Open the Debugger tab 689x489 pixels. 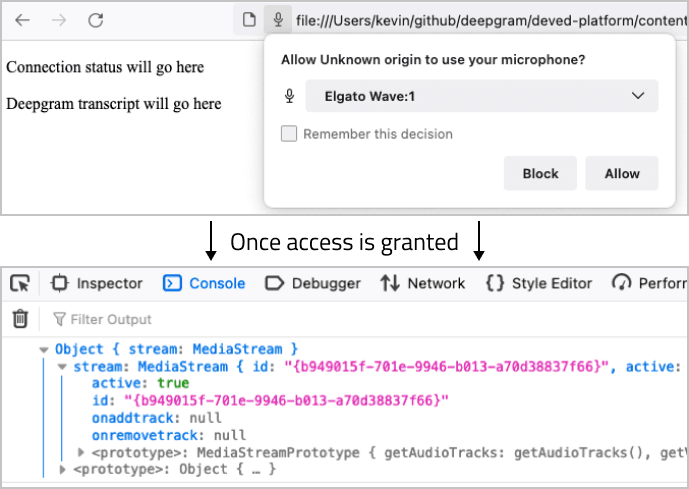coord(313,283)
